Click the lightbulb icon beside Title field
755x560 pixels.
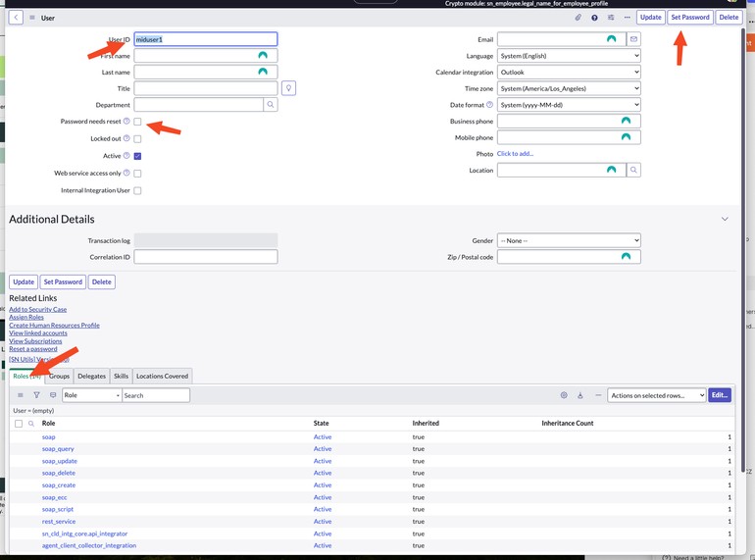(288, 88)
